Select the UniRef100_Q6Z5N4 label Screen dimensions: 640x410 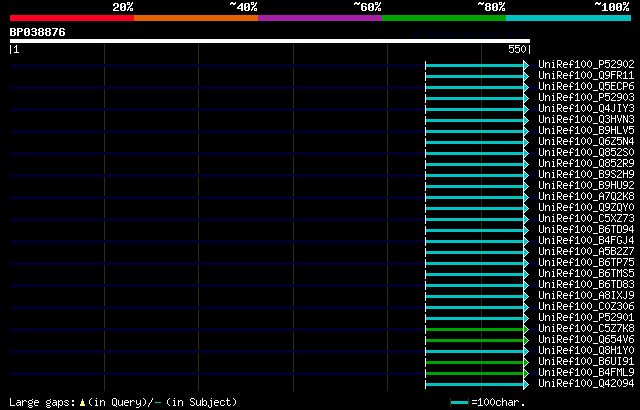(586, 141)
